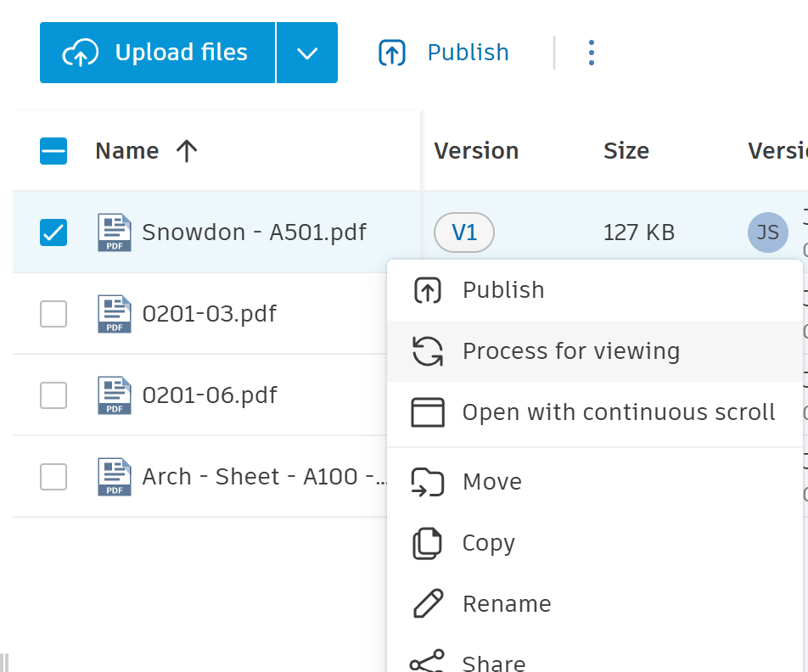
Task: Click the 127 KB size cell
Action: click(x=639, y=232)
